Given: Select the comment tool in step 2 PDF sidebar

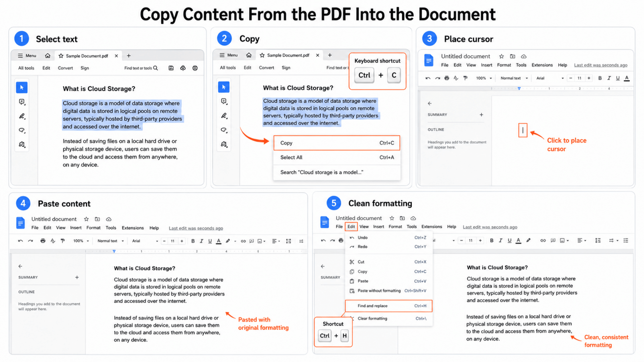Looking at the screenshot, I should [224, 101].
